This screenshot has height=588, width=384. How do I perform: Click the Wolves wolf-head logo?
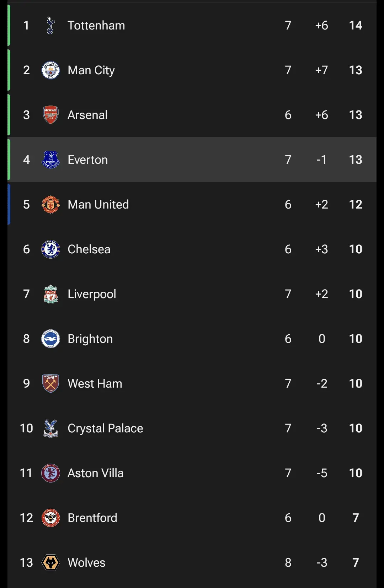50,563
